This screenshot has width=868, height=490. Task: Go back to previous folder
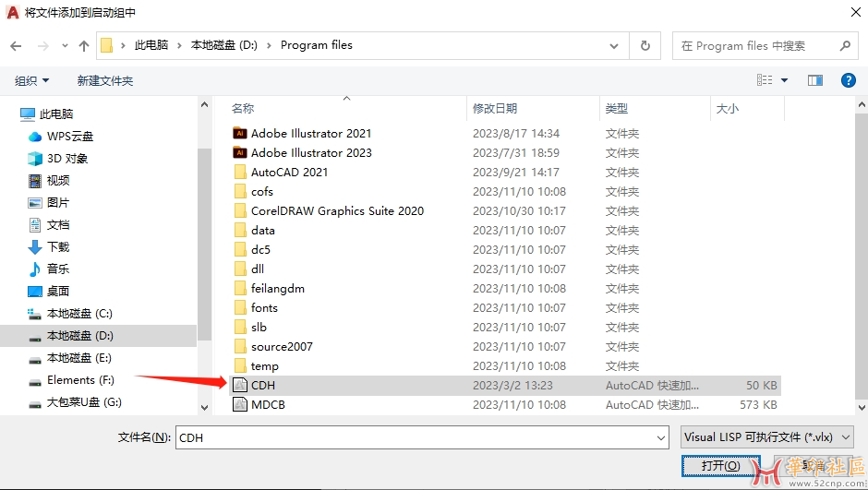(x=16, y=46)
